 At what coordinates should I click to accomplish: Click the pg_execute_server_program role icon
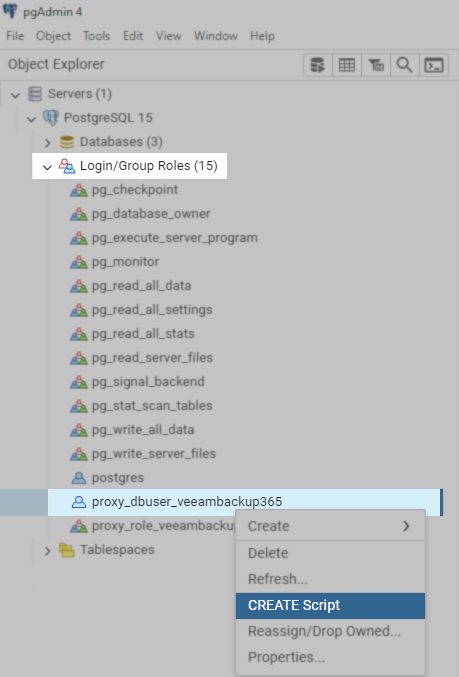click(x=79, y=238)
